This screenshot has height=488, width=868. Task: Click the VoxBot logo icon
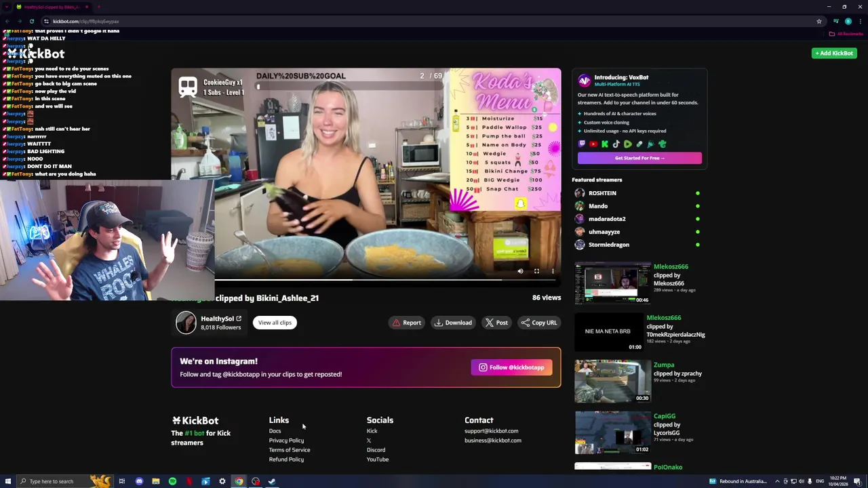(584, 81)
